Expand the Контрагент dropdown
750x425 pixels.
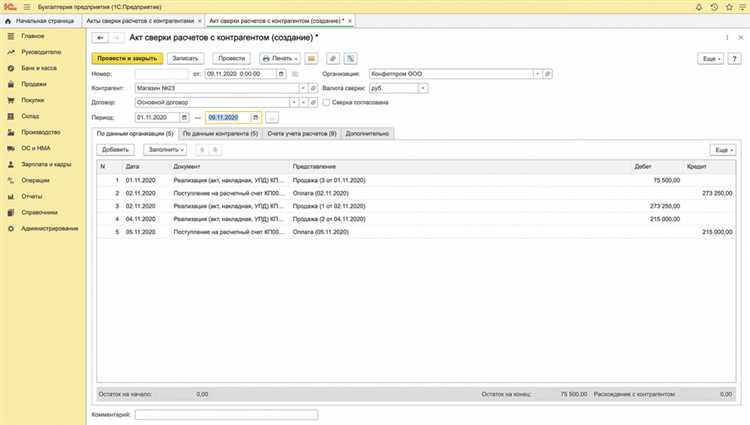coord(303,88)
